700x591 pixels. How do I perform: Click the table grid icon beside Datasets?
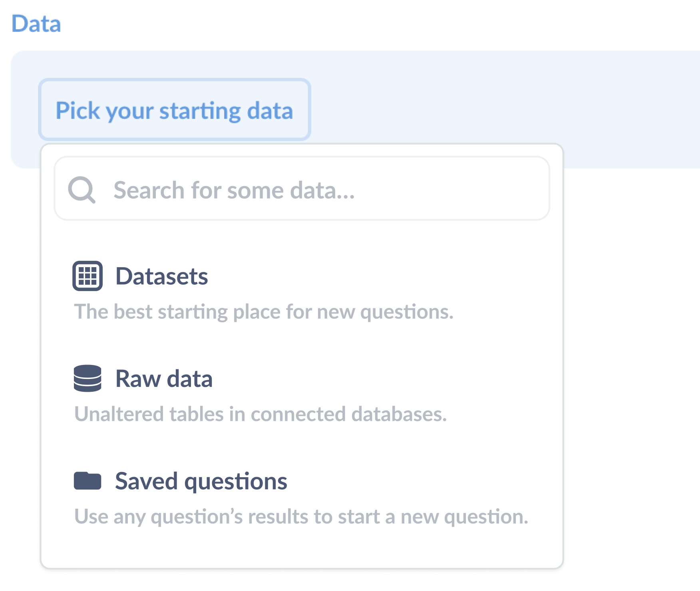pos(87,276)
